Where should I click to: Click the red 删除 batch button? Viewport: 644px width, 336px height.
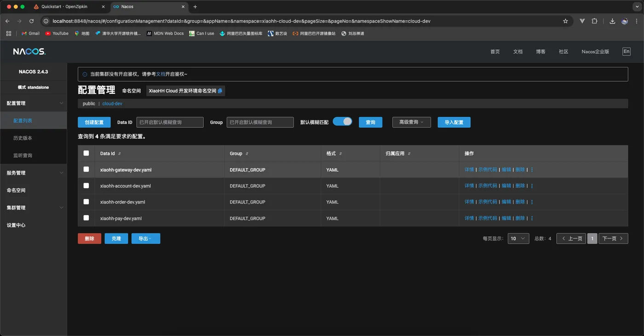[x=89, y=239]
